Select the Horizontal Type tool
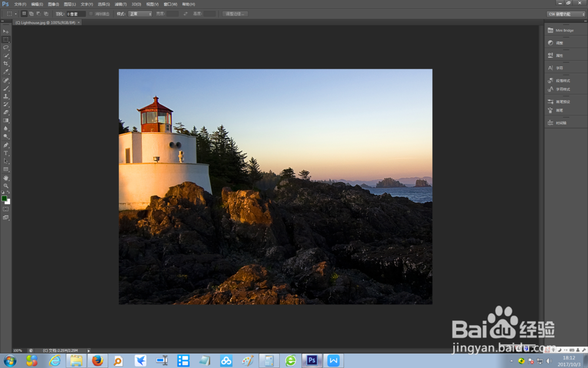The image size is (588, 368). 6,153
